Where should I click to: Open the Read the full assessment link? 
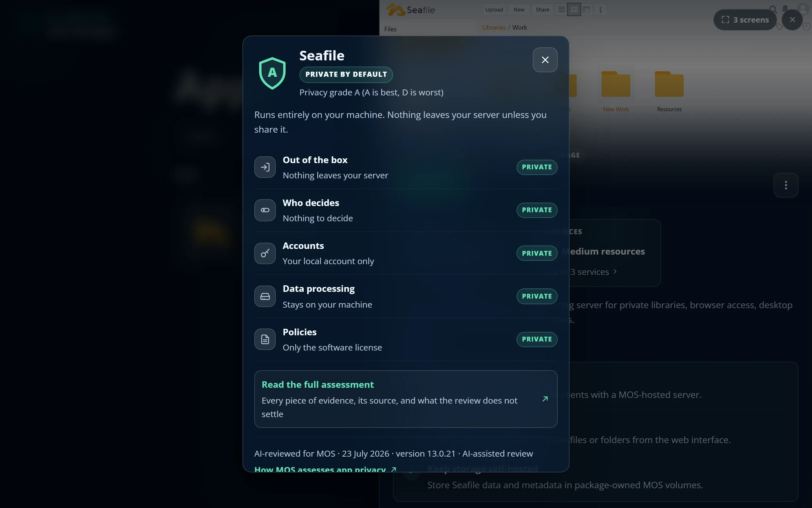pyautogui.click(x=406, y=399)
